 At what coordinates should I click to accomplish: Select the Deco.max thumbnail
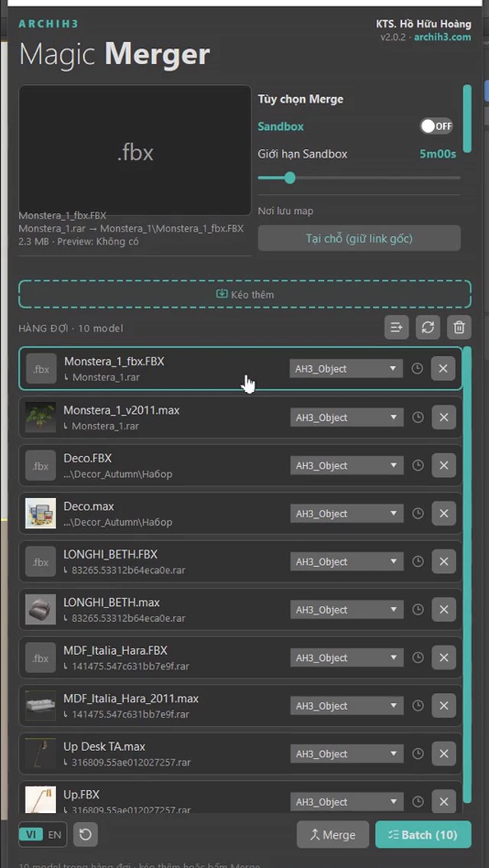pos(40,513)
